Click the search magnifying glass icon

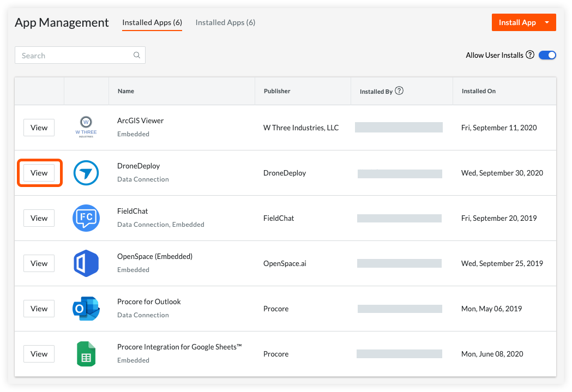(137, 55)
